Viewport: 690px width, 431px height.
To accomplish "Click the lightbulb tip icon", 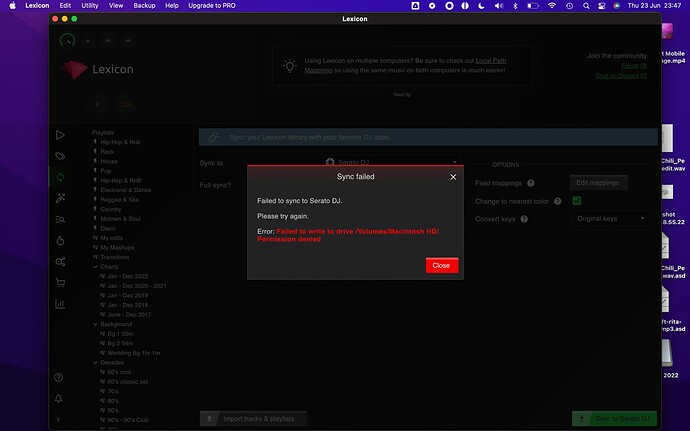I will (x=290, y=66).
